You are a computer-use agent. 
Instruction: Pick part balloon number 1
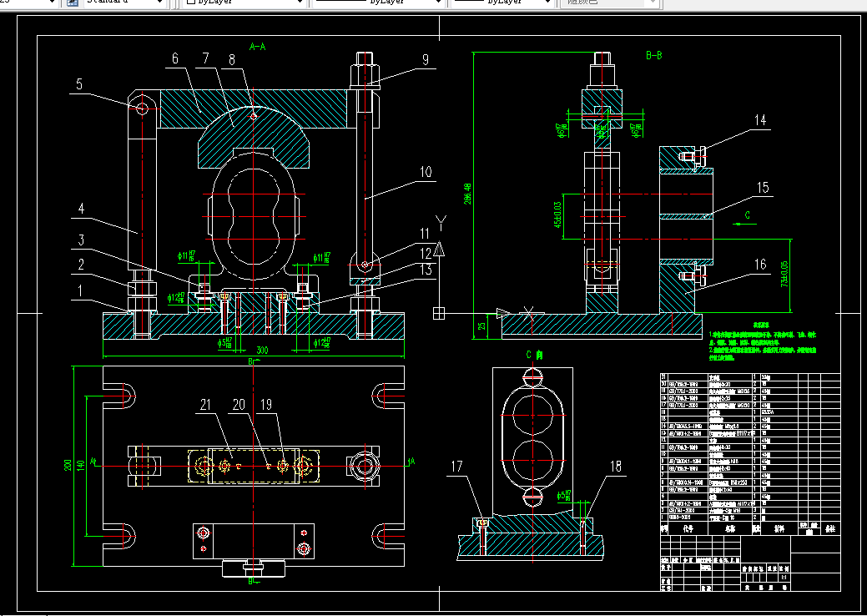tap(80, 290)
